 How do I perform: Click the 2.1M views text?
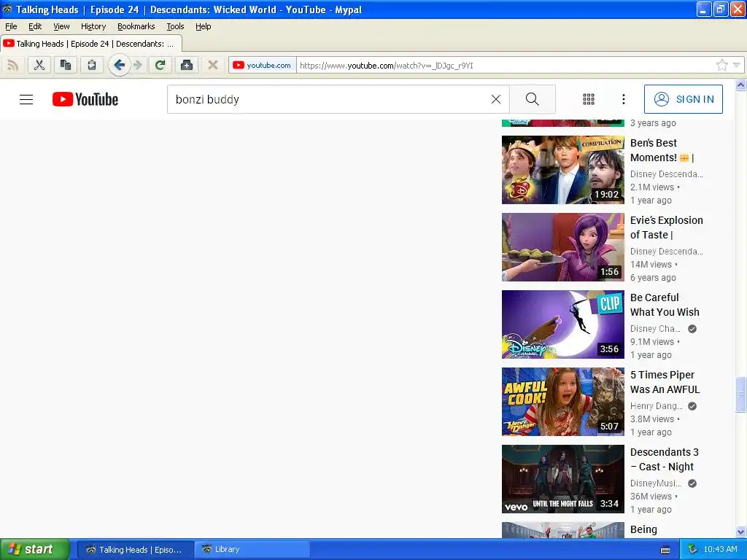pyautogui.click(x=652, y=187)
